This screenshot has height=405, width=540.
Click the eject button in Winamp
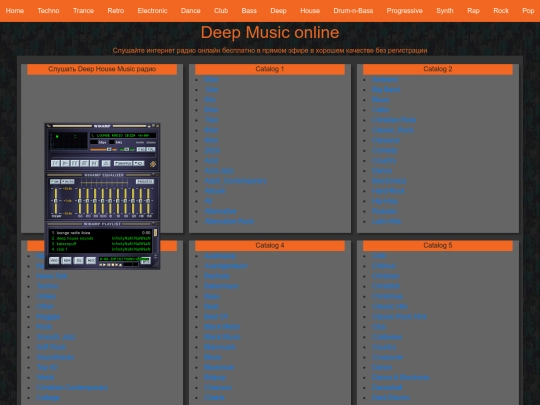click(x=106, y=163)
